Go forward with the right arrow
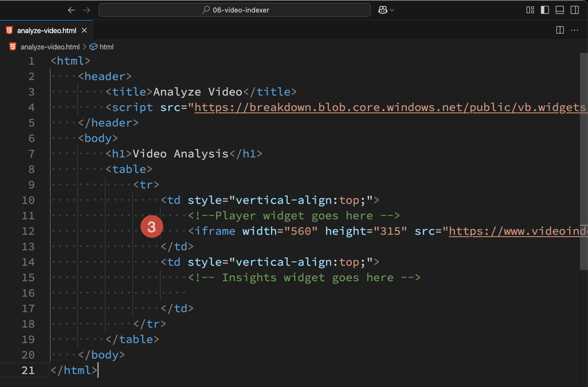The width and height of the screenshot is (588, 387). (87, 10)
